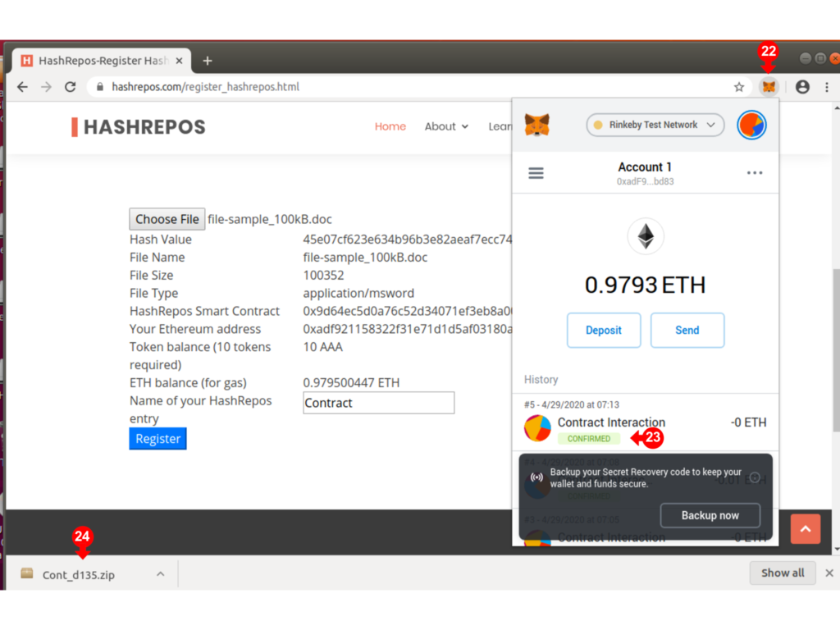Click the blue Register button
This screenshot has height=630, width=840.
[157, 439]
